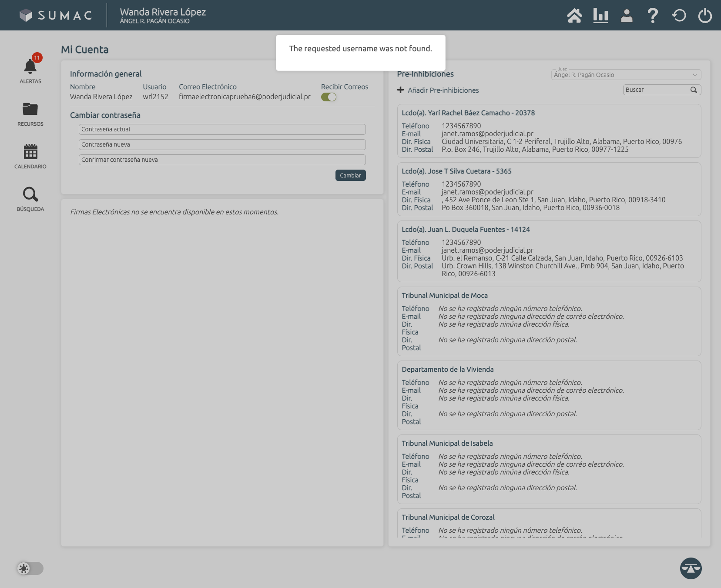Go to home via house icon
This screenshot has width=721, height=588.
574,16
